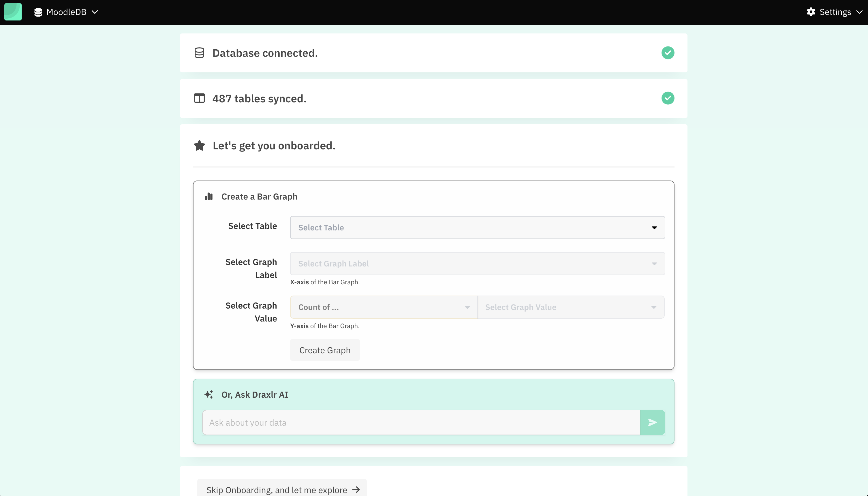Open the Settings menu
Viewport: 868px width, 496px height.
(834, 12)
